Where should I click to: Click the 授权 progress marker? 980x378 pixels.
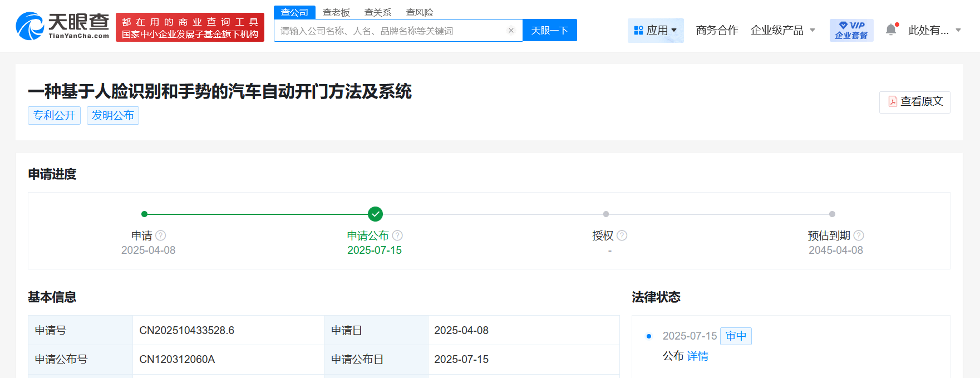606,214
